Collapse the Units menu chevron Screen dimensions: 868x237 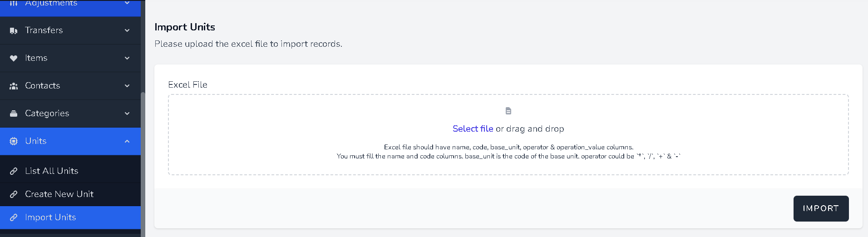point(127,141)
